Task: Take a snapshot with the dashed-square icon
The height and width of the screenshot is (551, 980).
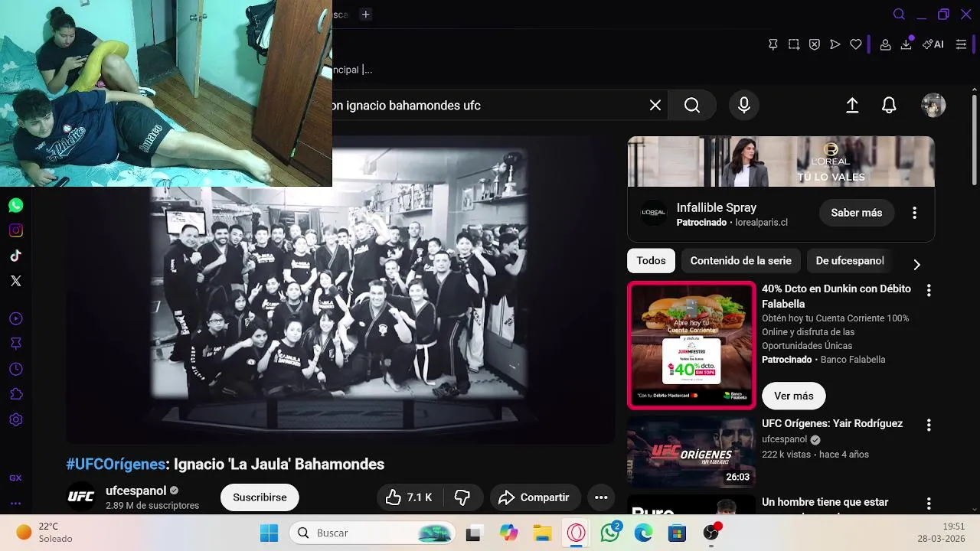Action: (794, 44)
